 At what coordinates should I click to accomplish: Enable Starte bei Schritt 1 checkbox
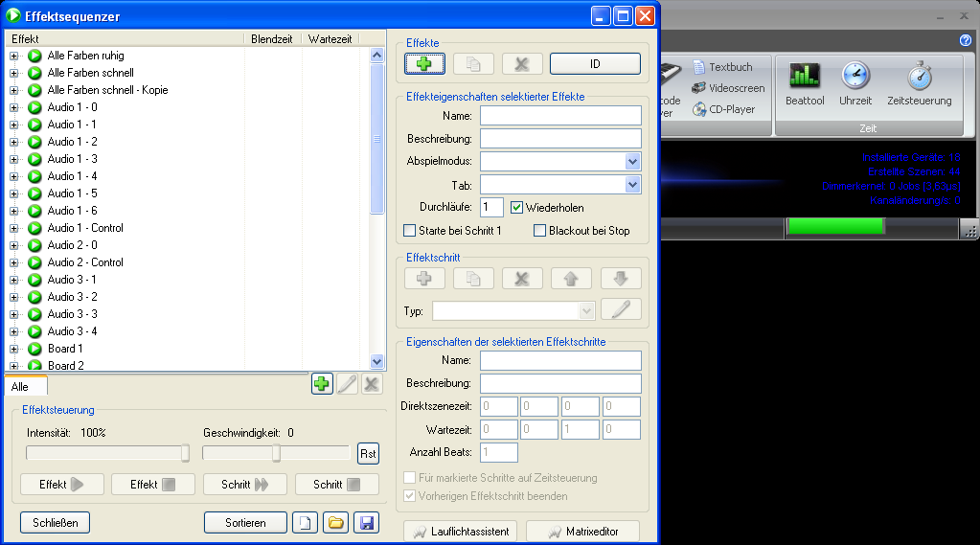[x=410, y=231]
